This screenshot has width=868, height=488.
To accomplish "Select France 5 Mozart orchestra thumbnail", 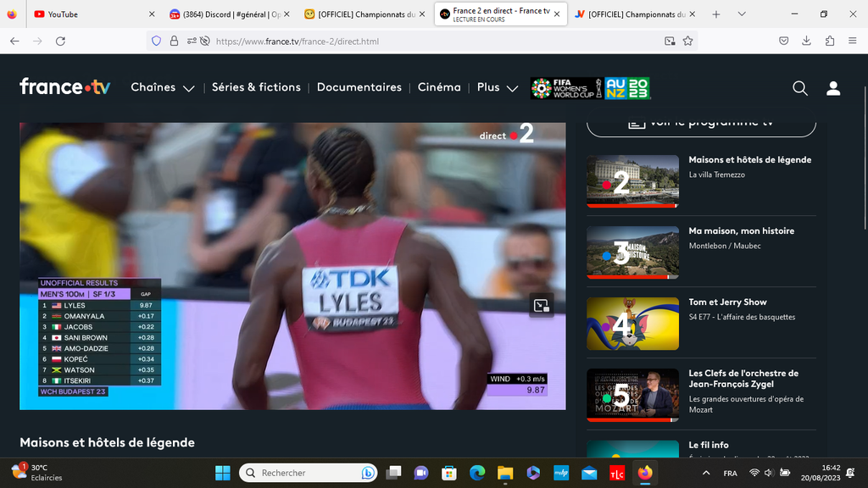I will point(632,395).
